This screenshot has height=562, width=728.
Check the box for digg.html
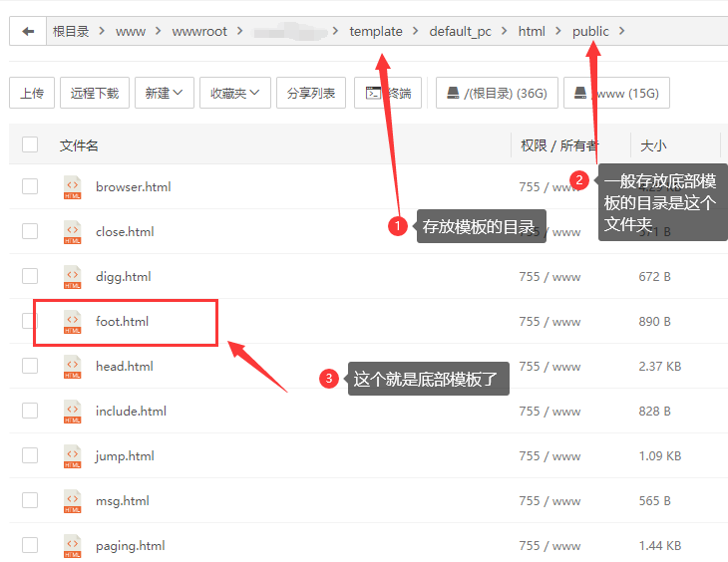30,276
